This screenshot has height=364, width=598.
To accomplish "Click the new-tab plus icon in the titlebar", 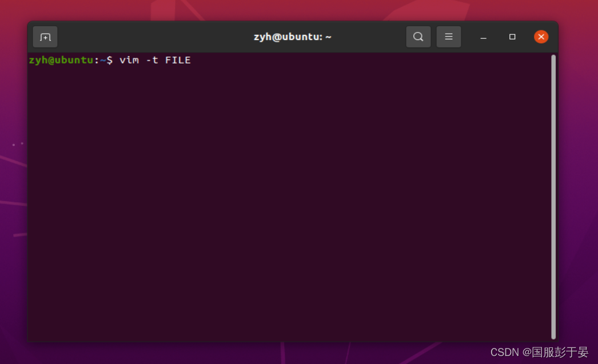I will (45, 37).
